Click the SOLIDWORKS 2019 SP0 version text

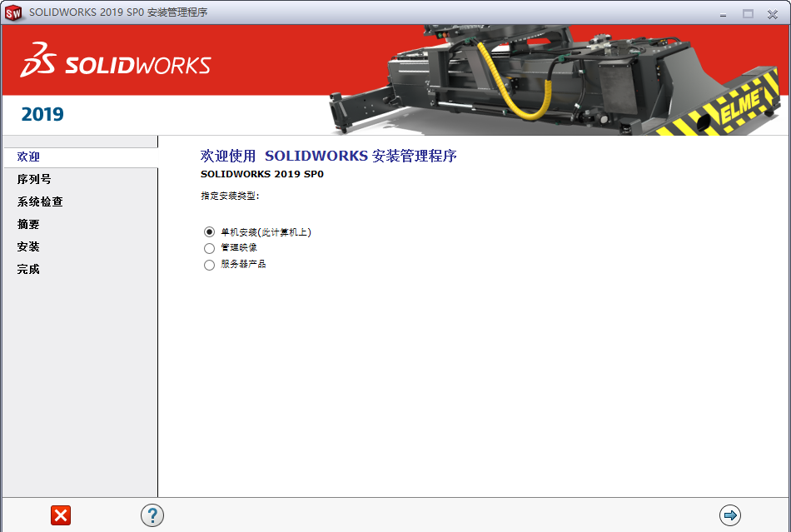(x=261, y=174)
